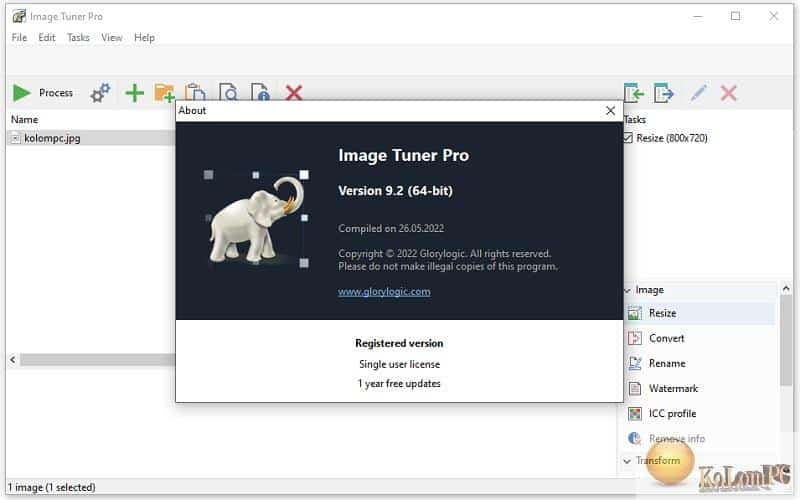
Task: Click the elephant logo in About dialog
Action: pos(258,219)
